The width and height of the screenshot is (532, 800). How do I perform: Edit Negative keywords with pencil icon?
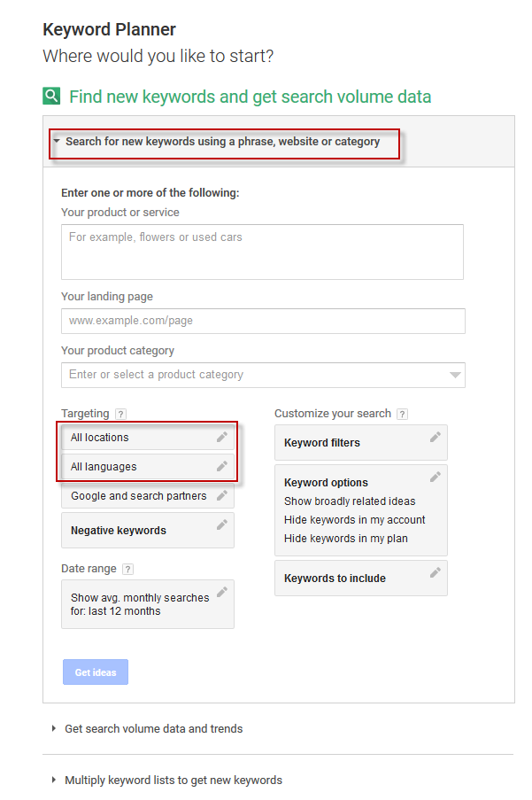point(221,524)
